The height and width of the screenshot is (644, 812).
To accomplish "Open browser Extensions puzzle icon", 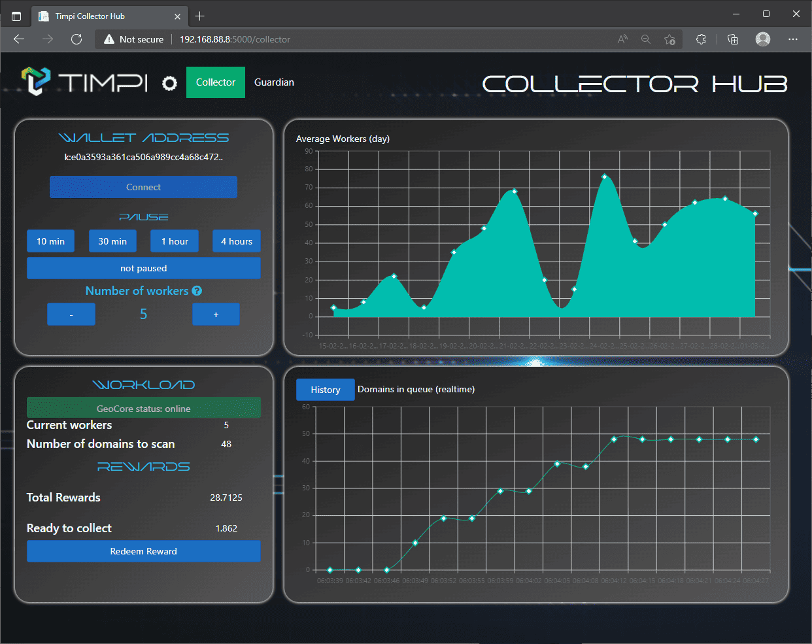I will (702, 39).
